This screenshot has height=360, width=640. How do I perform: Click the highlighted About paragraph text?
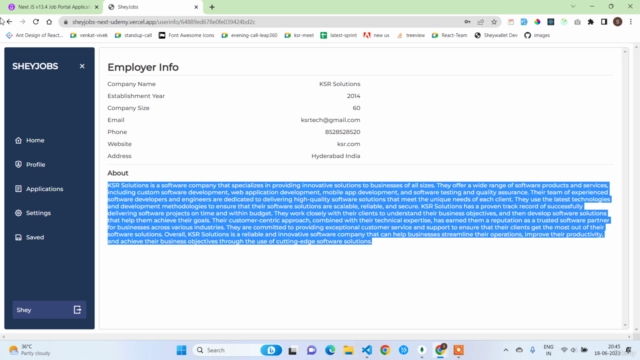358,213
